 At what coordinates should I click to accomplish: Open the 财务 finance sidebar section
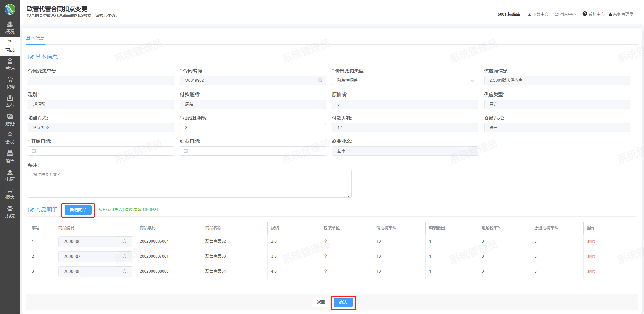[10, 120]
